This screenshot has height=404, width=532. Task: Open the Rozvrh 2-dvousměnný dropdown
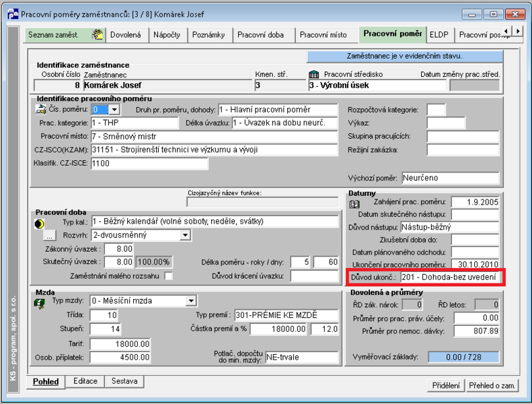click(x=185, y=235)
